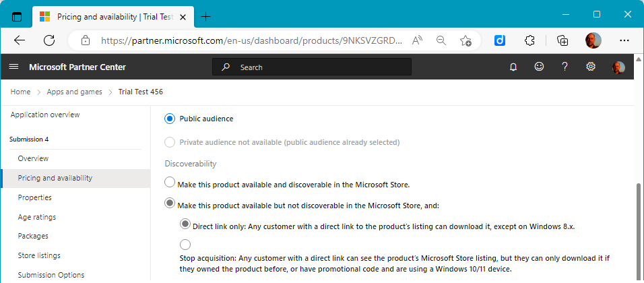
Task: Open Properties sidebar item
Action: tap(35, 197)
